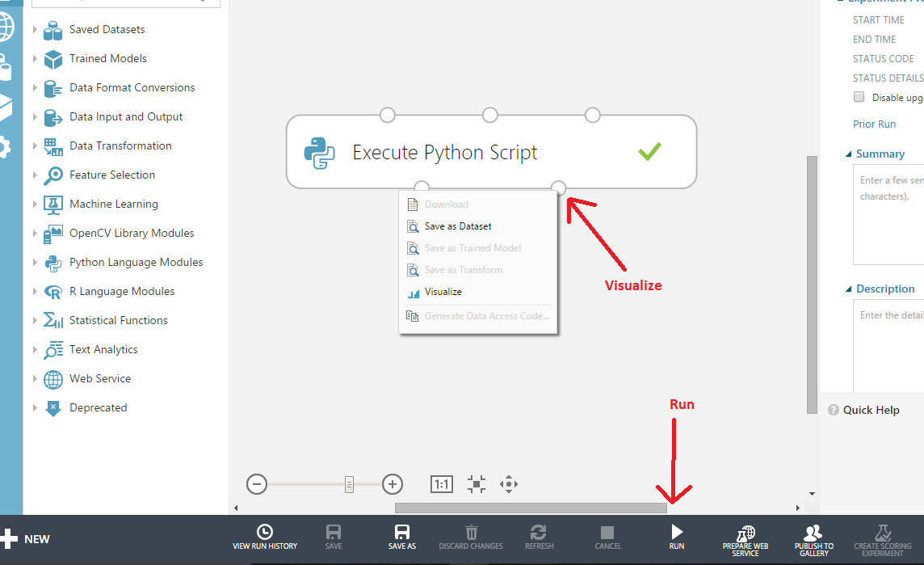Click Save as Trained Model entry
924x565 pixels.
[478, 248]
